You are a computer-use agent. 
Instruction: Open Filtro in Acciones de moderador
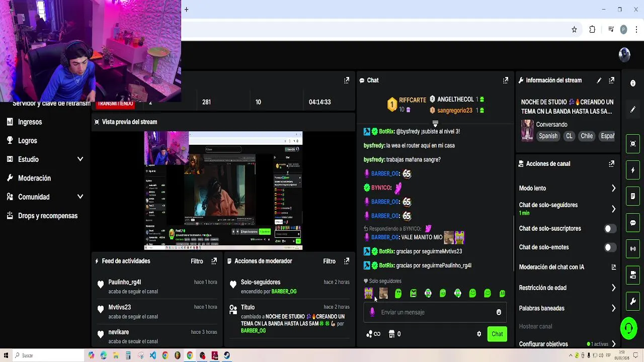point(329,261)
